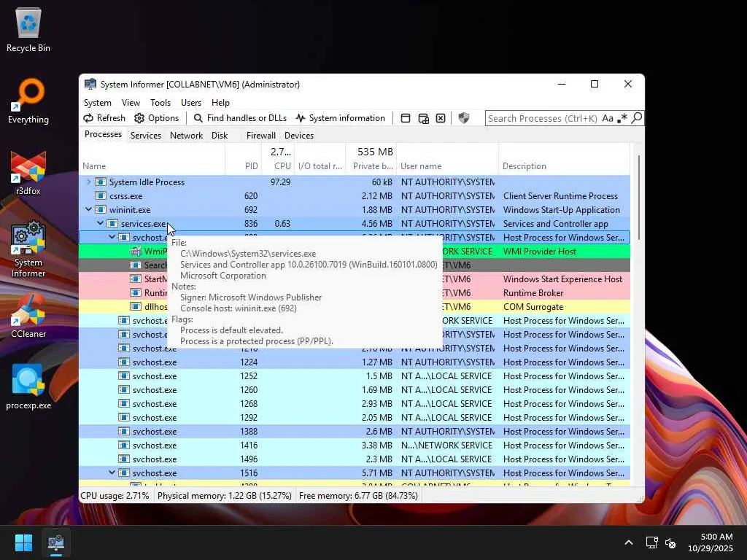This screenshot has width=747, height=560.
Task: Toggle regex search option
Action: coord(622,118)
